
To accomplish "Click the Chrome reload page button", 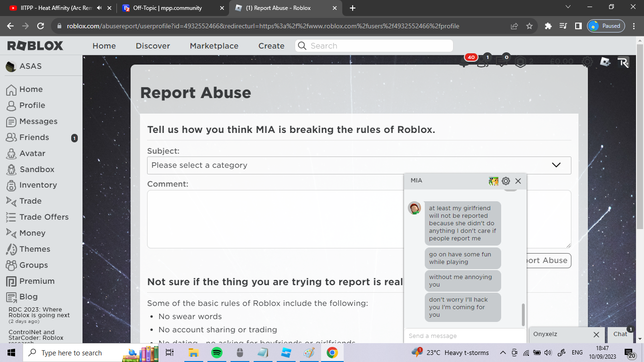I will tap(41, 26).
